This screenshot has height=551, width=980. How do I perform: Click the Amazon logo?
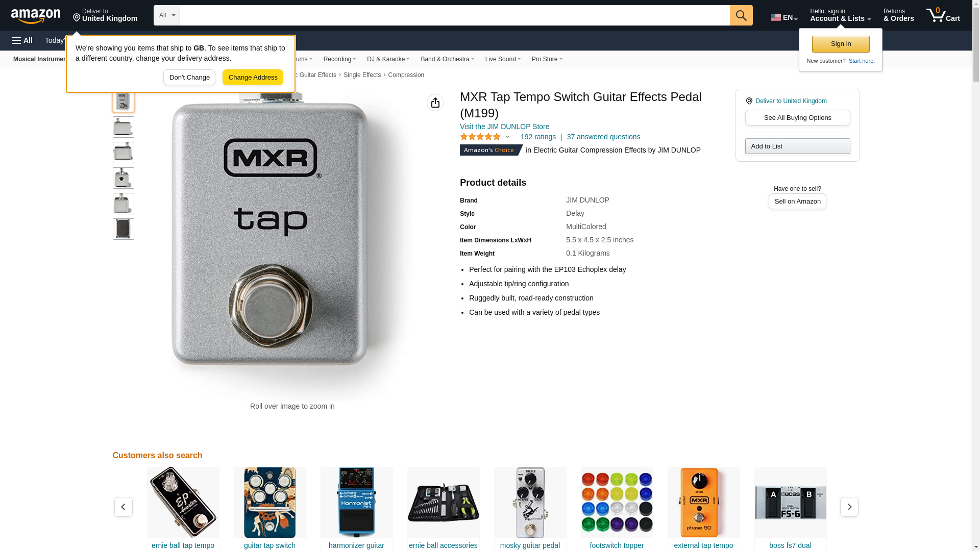[36, 16]
